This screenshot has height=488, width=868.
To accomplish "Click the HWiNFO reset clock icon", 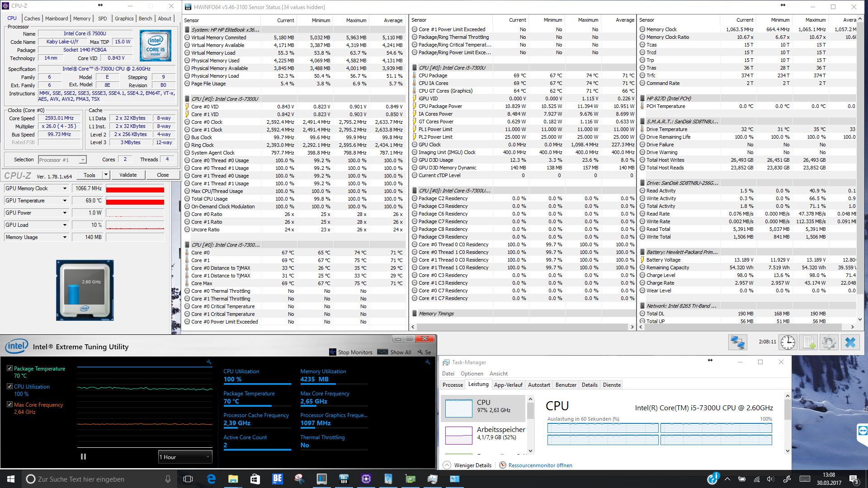I will [x=788, y=343].
